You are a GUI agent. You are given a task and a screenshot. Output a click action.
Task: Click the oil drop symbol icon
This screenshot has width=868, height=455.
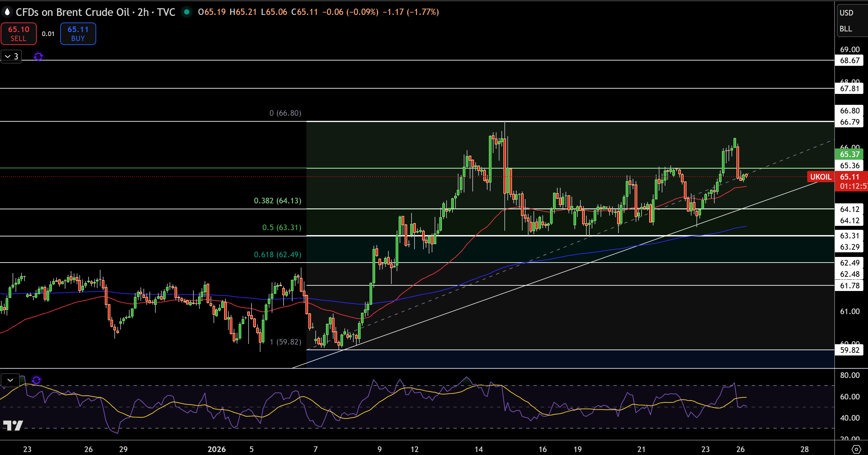[x=7, y=12]
